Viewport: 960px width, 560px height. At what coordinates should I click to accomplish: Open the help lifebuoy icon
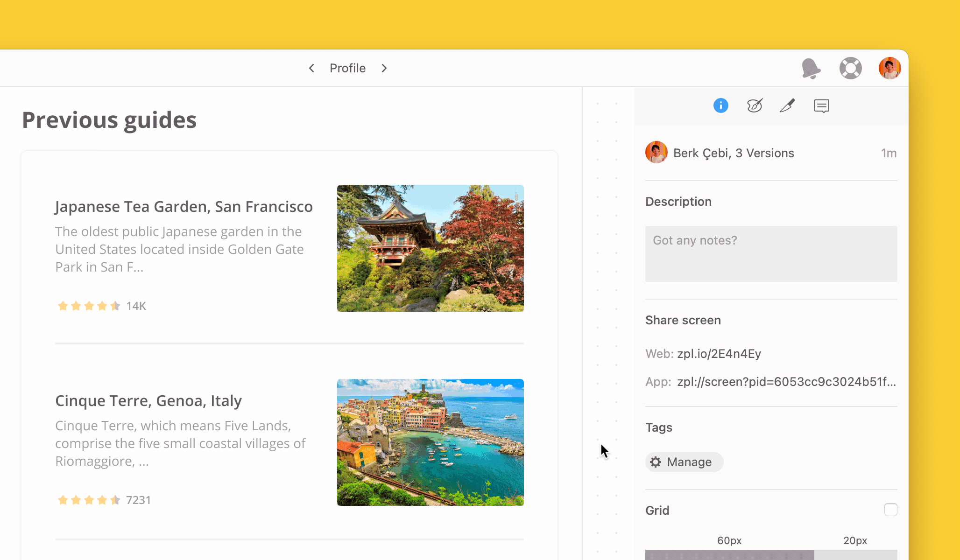pos(850,68)
